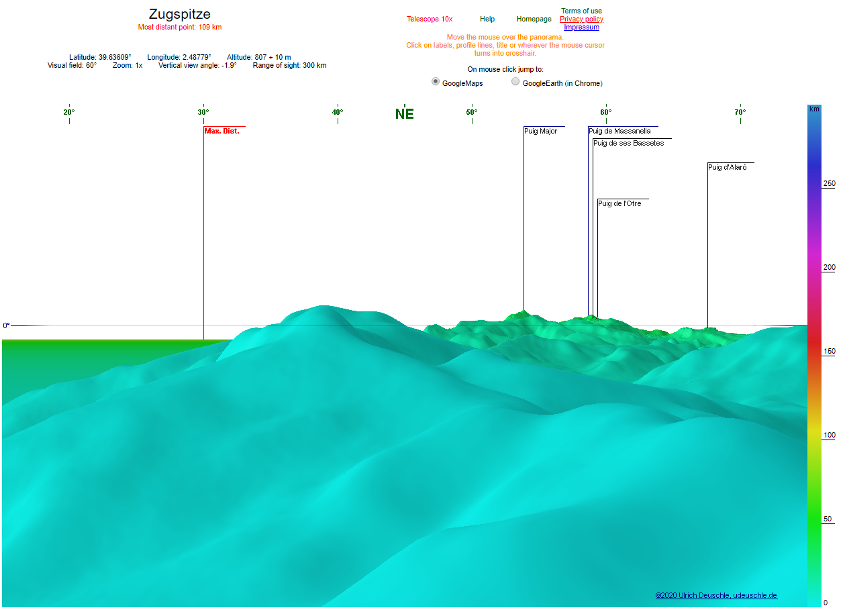Click the Telescope 10x link

pos(430,19)
